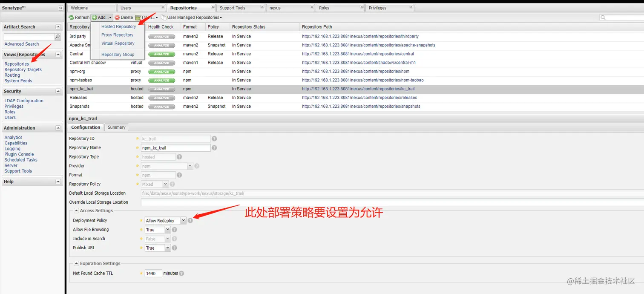The width and height of the screenshot is (644, 294).
Task: Click the Repository Name input field
Action: (176, 148)
